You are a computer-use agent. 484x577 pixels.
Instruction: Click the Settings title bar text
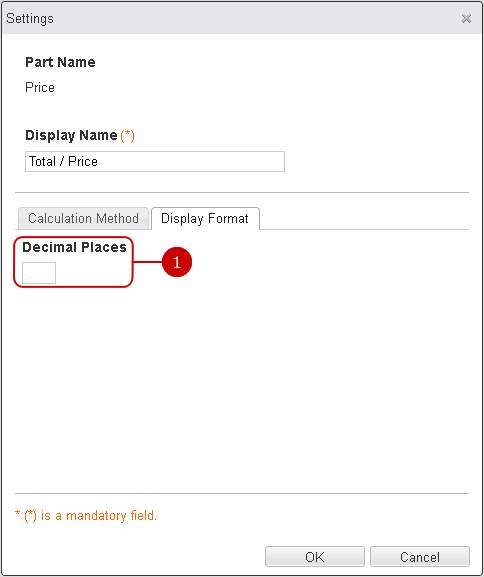(x=30, y=18)
